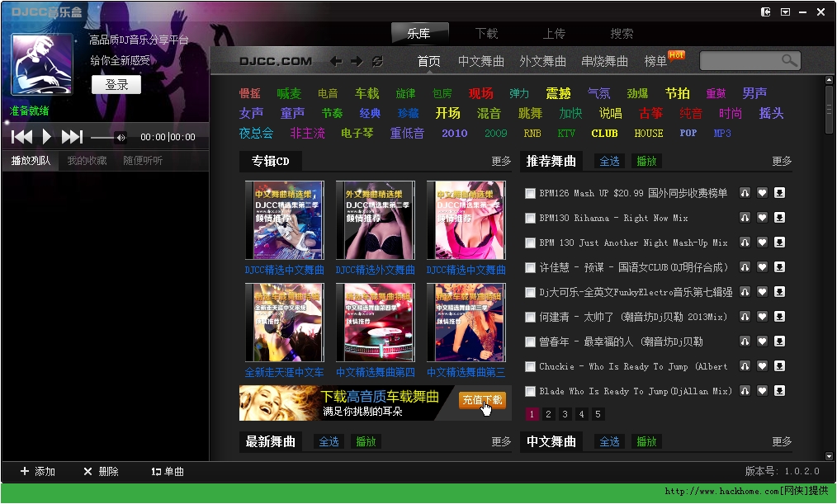Viewport: 837px width, 504px height.
Task: Check the Chuckie track checkbox
Action: point(530,367)
